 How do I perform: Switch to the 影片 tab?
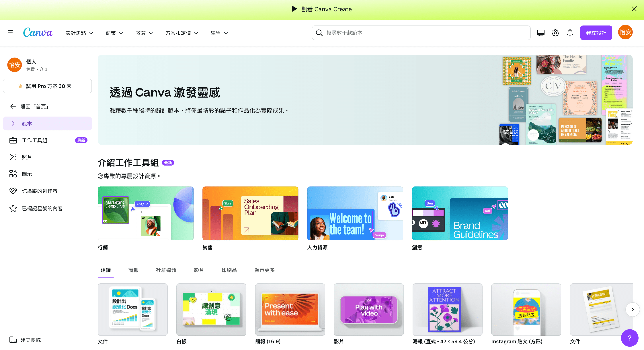pos(199,270)
